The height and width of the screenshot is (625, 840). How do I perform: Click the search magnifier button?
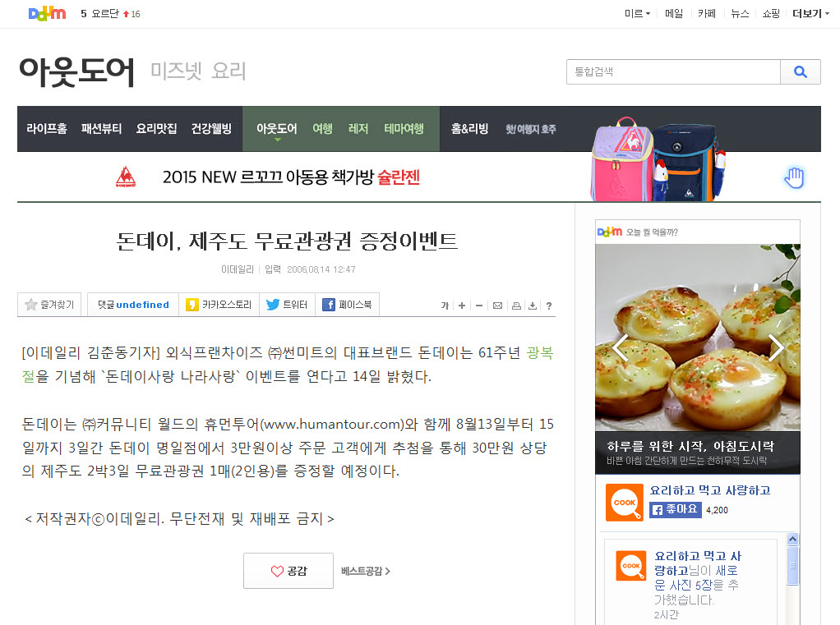800,71
